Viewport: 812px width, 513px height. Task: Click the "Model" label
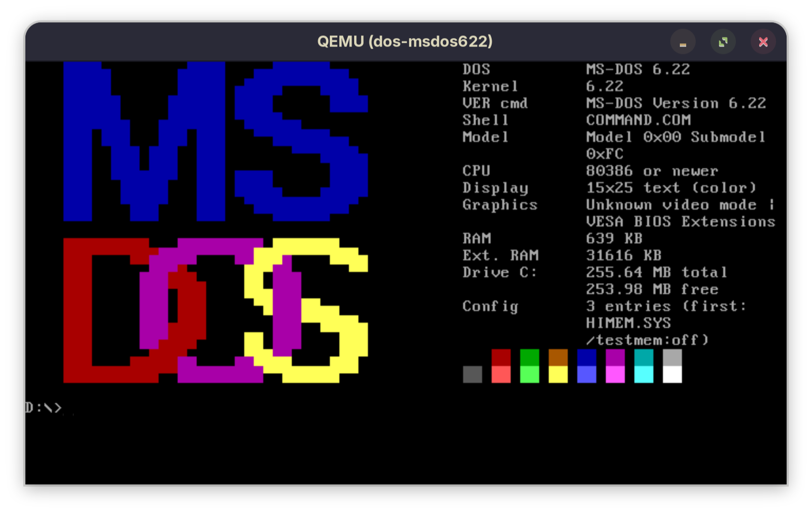point(485,137)
